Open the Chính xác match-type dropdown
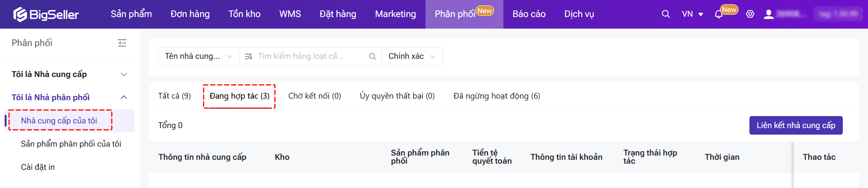This screenshot has height=188, width=868. coord(412,56)
